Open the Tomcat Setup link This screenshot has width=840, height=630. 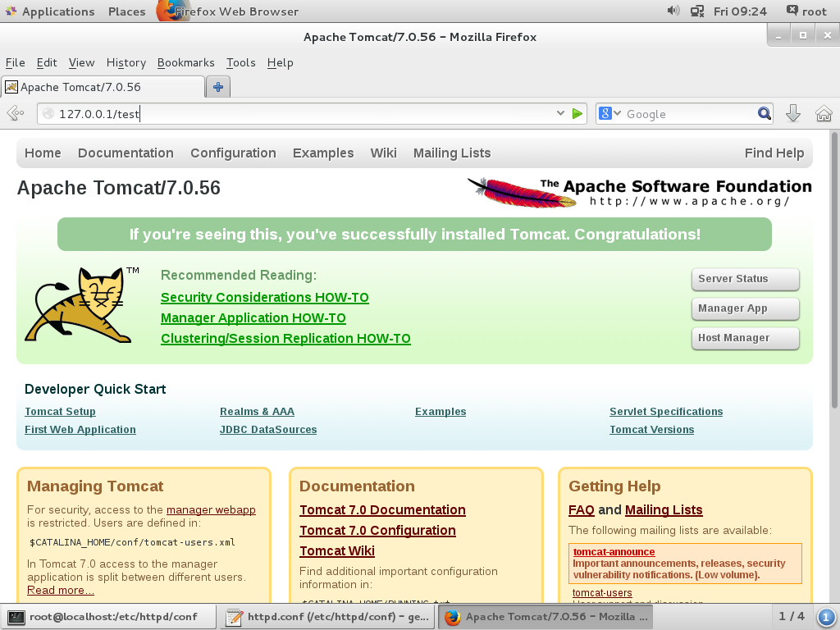(x=60, y=412)
